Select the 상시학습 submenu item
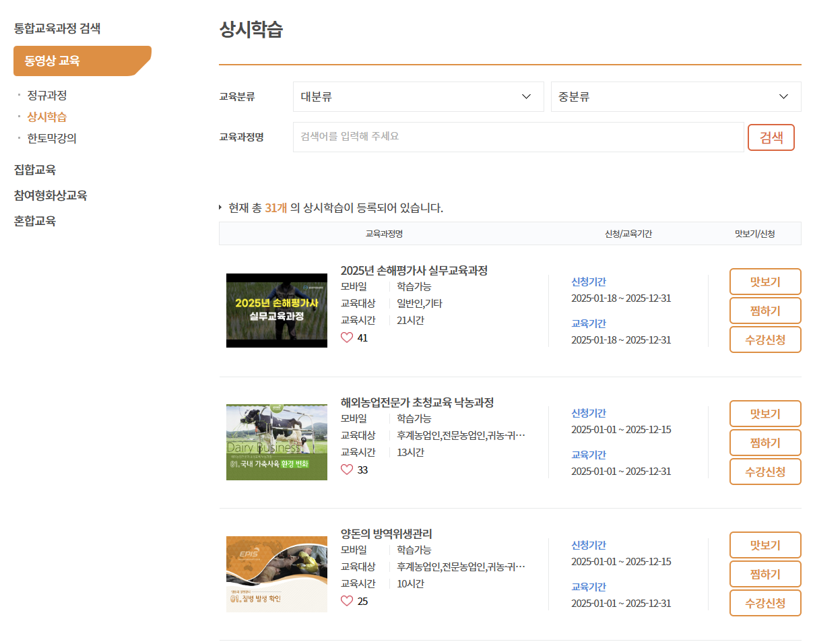813x644 pixels. (47, 117)
